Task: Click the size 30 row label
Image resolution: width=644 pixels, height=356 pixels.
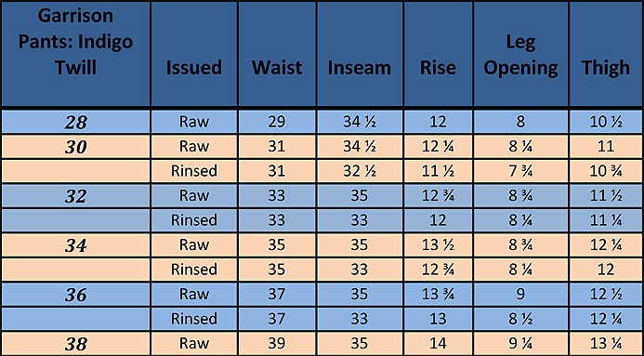Action: 75,147
